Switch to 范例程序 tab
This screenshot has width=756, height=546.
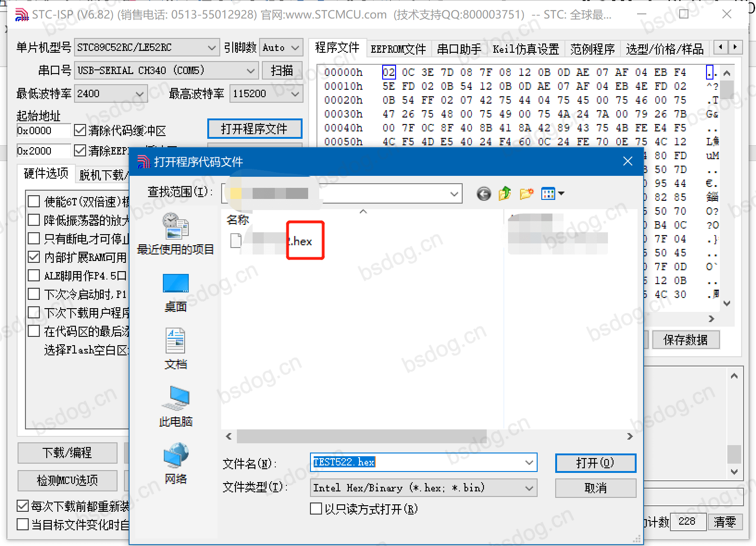point(593,49)
